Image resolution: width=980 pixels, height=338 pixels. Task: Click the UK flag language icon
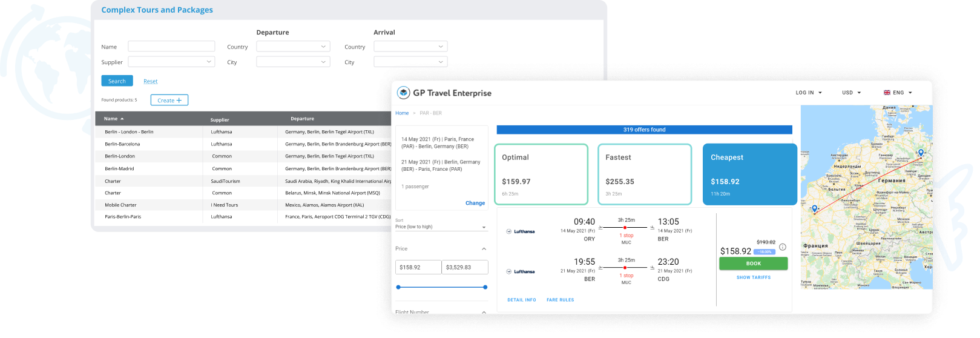[887, 93]
